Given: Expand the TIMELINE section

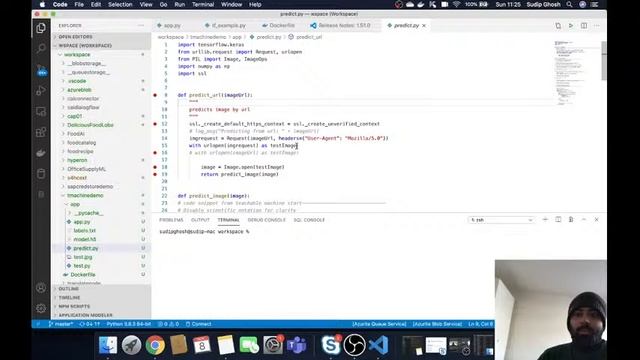Looking at the screenshot, I should click(101, 298).
